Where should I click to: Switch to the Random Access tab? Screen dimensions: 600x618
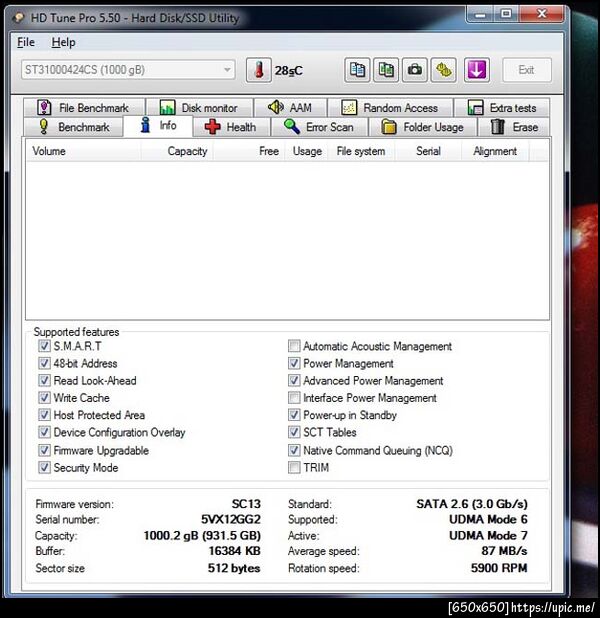pos(390,107)
